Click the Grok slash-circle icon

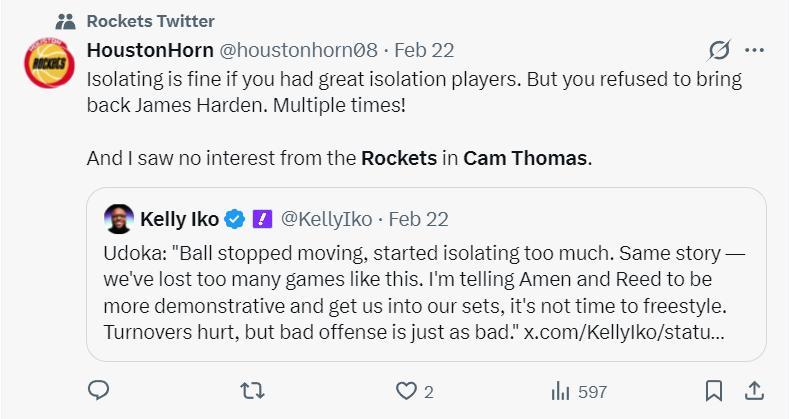[x=718, y=49]
